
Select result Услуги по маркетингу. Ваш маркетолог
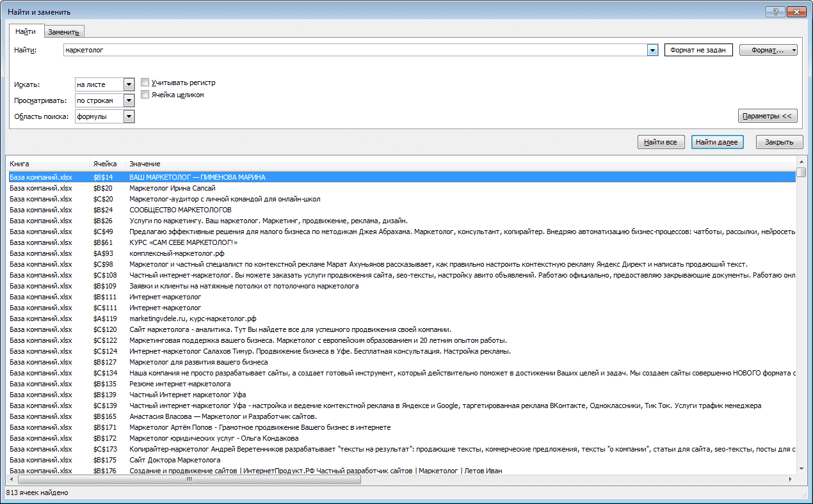401,221
